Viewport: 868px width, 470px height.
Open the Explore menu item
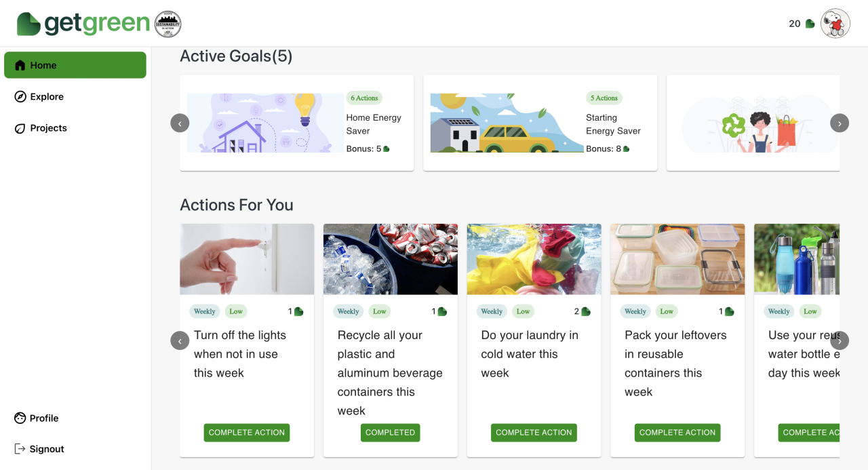pyautogui.click(x=47, y=97)
